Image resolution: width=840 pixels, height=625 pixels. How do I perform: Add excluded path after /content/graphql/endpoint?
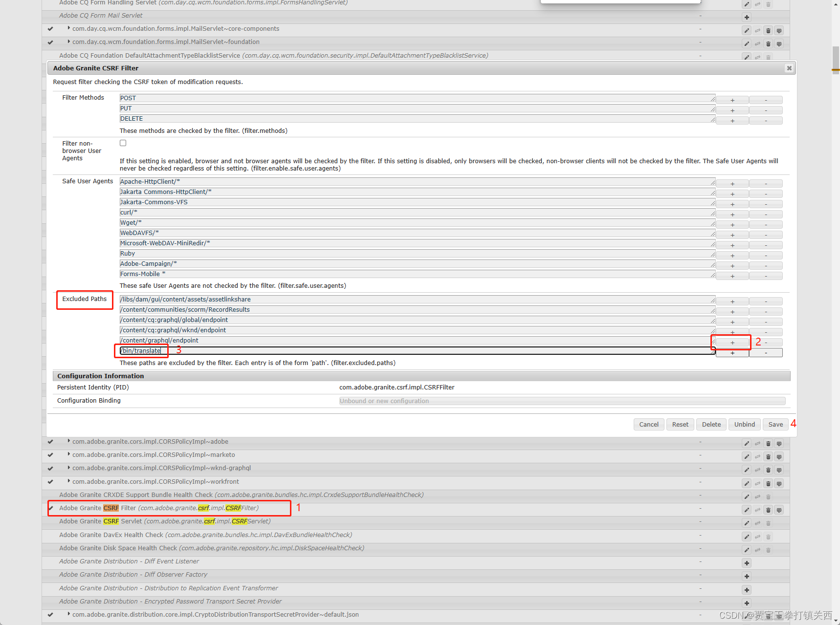tap(732, 343)
